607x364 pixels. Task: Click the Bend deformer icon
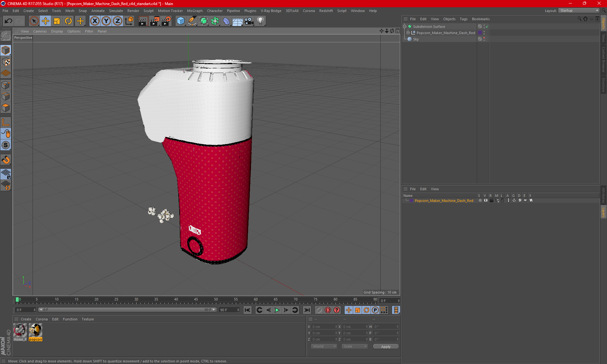pos(226,21)
